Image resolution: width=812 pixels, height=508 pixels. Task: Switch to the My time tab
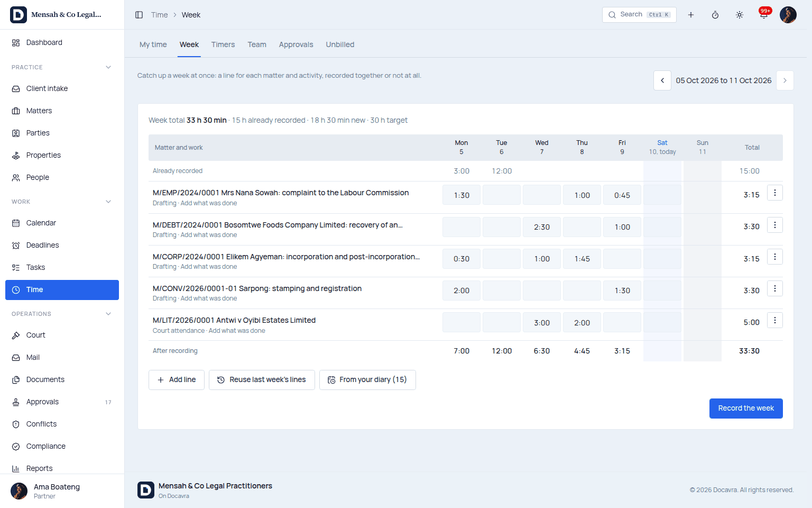153,44
